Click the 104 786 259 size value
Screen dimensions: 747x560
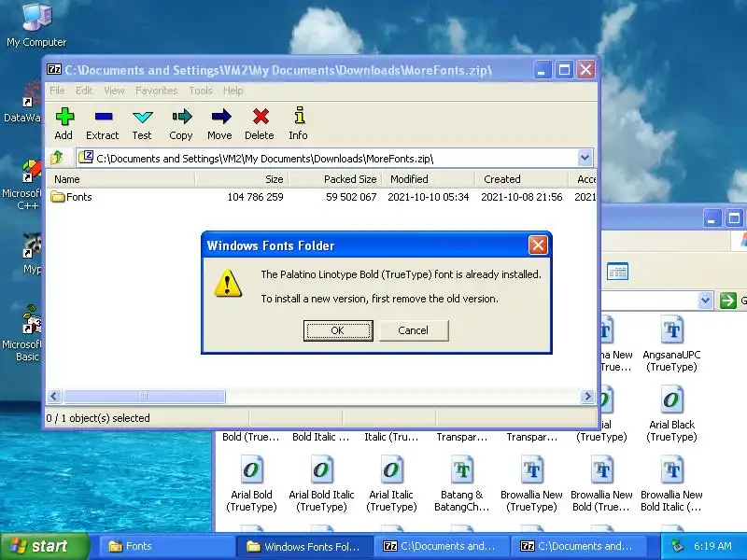pos(255,197)
